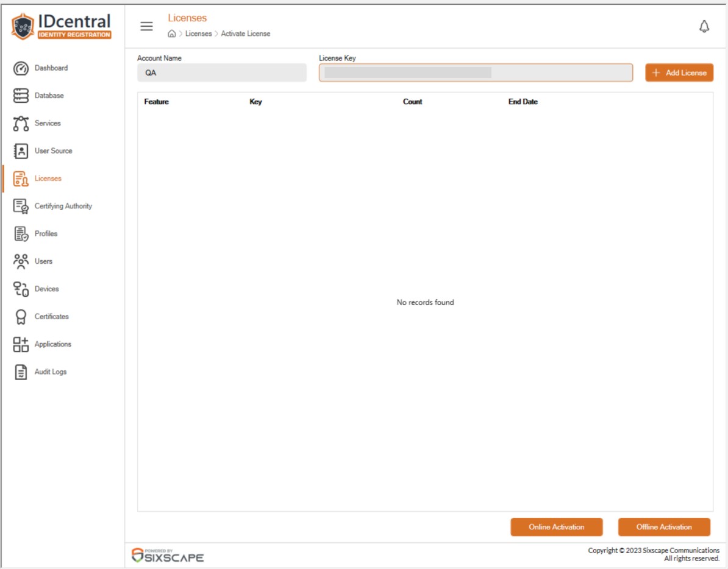Click the Devices icon in sidebar
728x569 pixels.
pos(21,289)
